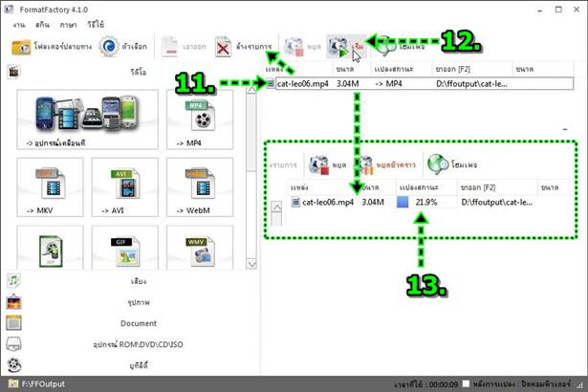Click the up arrow beside the 21.9% row
Image resolution: width=588 pixels, height=392 pixels.
click(276, 207)
